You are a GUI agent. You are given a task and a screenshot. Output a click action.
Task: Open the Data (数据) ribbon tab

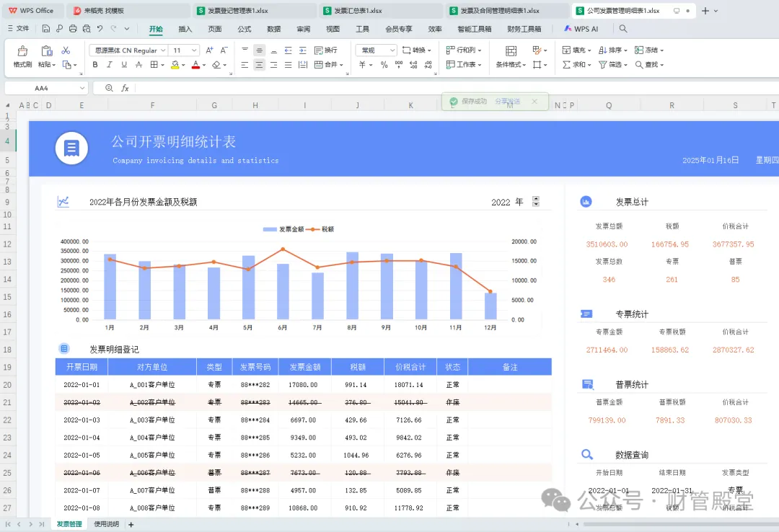pyautogui.click(x=274, y=29)
